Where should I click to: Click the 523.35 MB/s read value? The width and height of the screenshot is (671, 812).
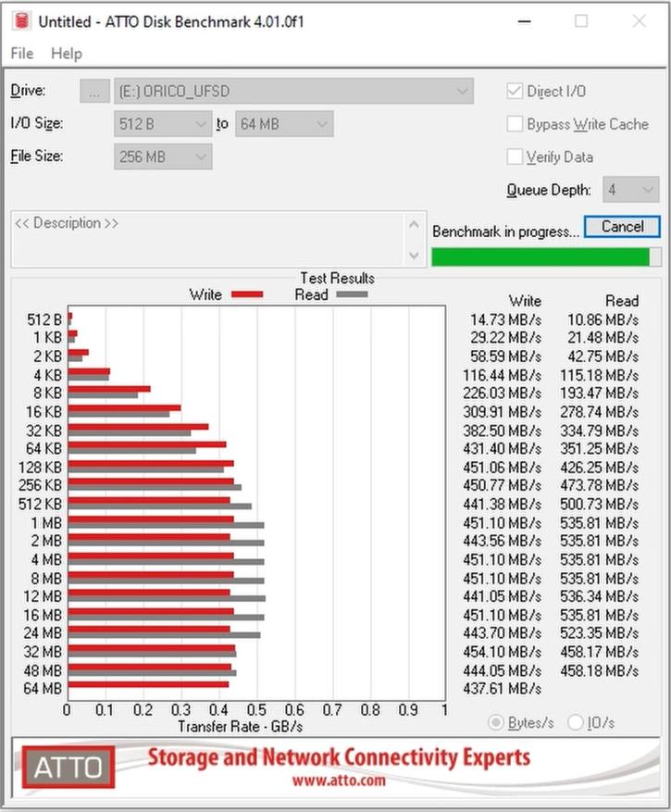[x=599, y=632]
